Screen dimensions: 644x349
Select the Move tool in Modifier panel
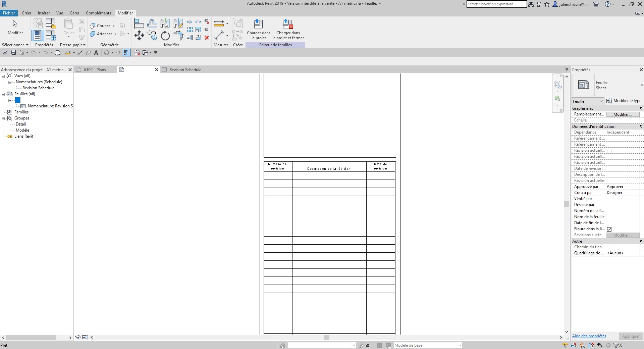click(139, 35)
